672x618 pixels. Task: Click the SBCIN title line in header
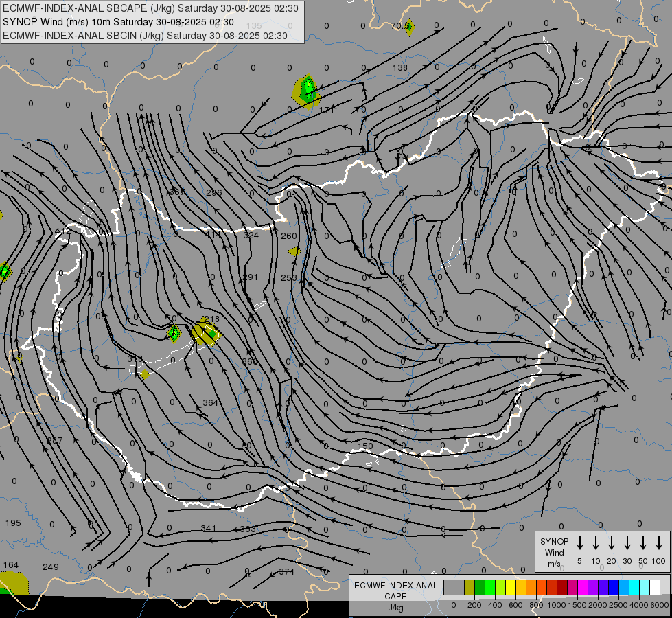145,36
